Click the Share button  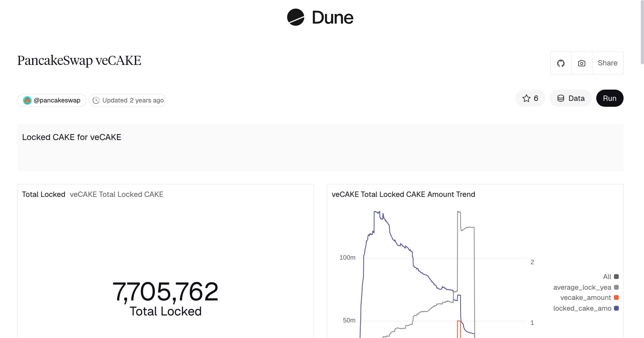pos(608,63)
